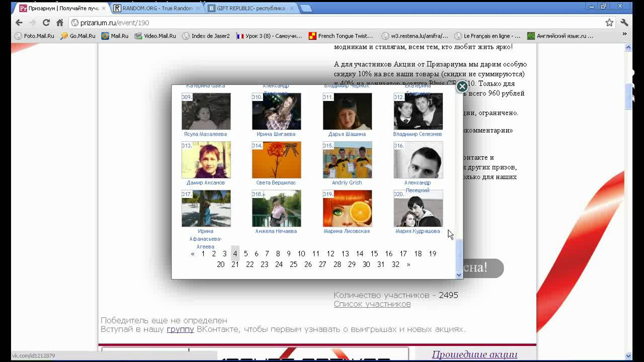The width and height of the screenshot is (644, 362).
Task: Open the Mail.Ru bookmark
Action: tap(115, 36)
